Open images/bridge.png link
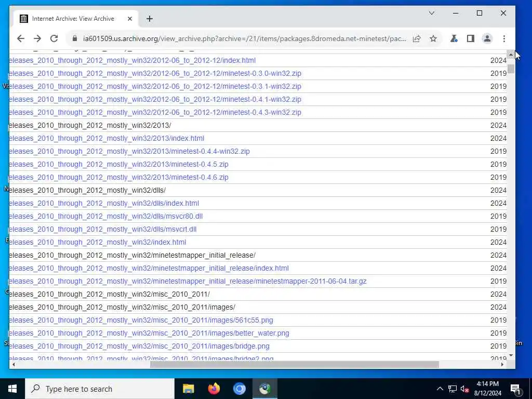This screenshot has height=399, width=532. coord(139,347)
